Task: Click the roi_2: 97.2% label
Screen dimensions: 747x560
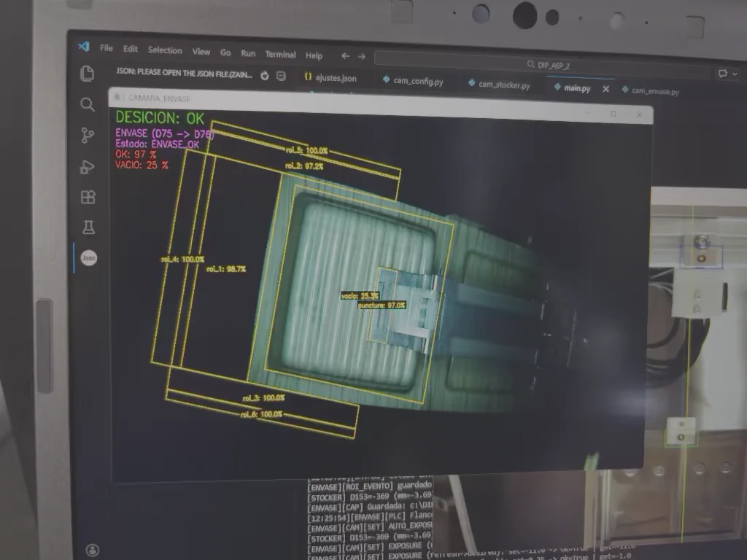Action: coord(304,166)
